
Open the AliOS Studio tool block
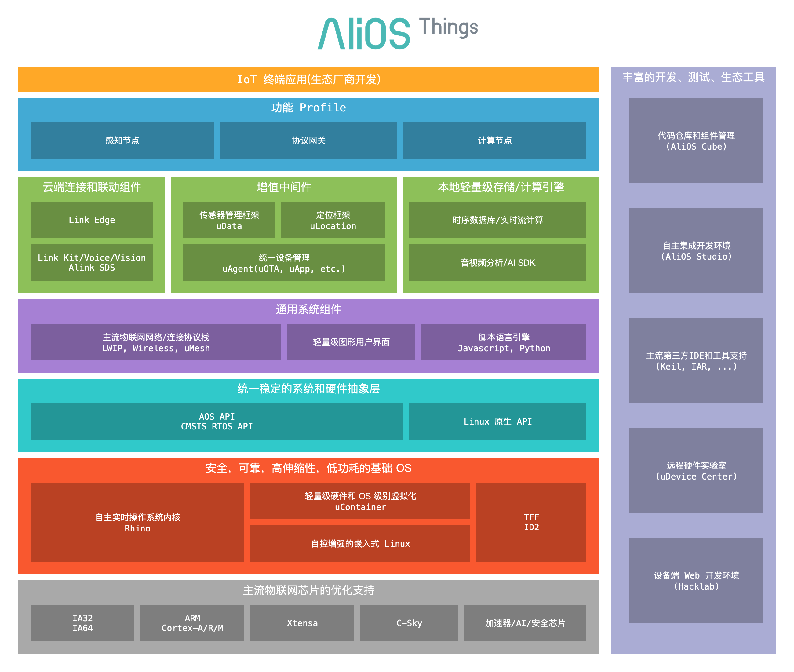click(696, 250)
